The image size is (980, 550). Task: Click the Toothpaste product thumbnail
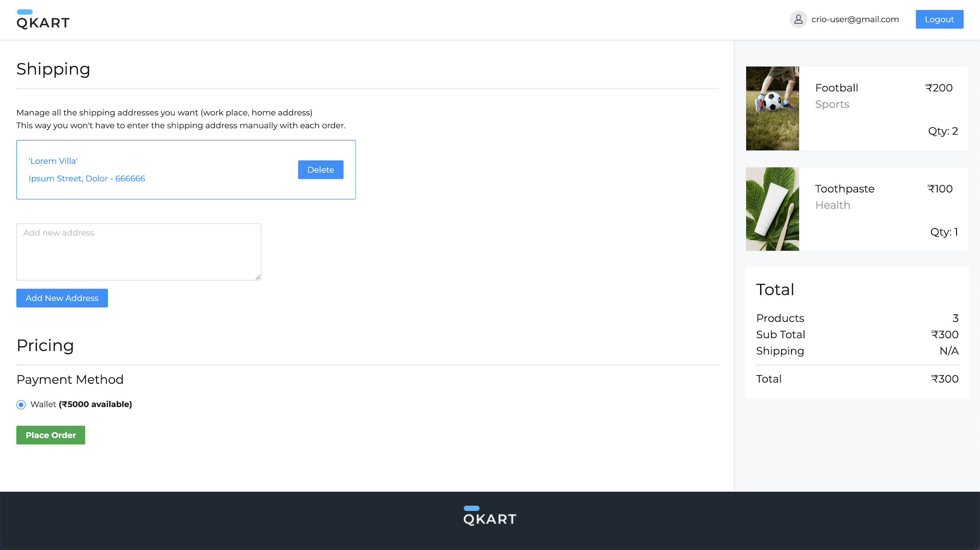click(x=772, y=209)
